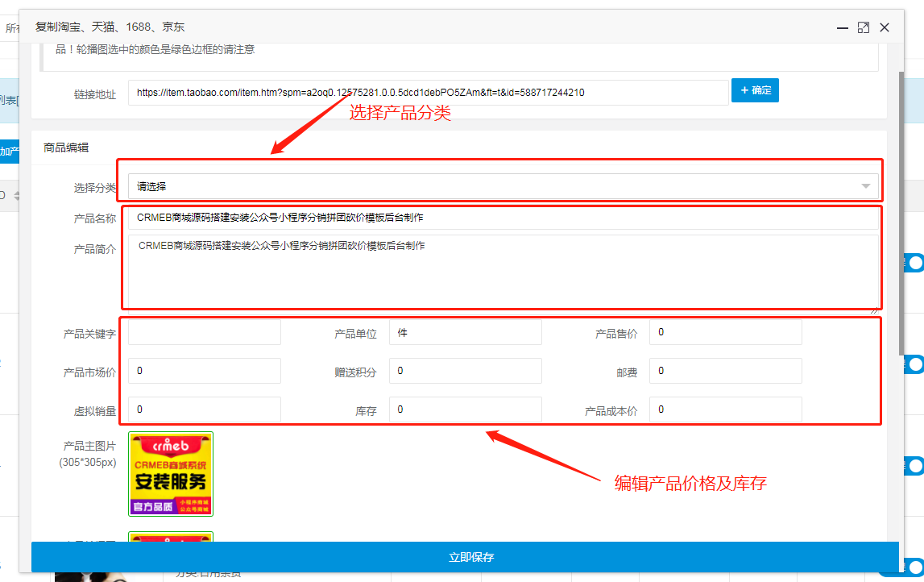924x582 pixels.
Task: Click the 产品简介 text area
Action: coord(503,273)
